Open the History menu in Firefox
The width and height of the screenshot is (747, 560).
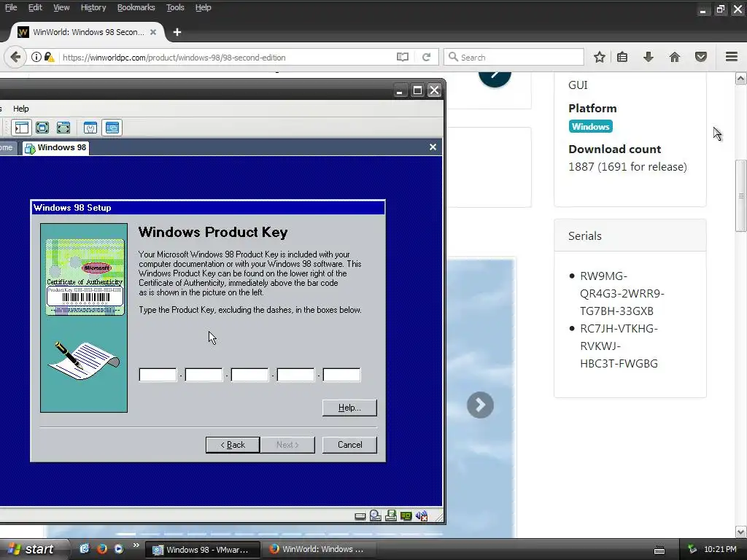point(93,7)
